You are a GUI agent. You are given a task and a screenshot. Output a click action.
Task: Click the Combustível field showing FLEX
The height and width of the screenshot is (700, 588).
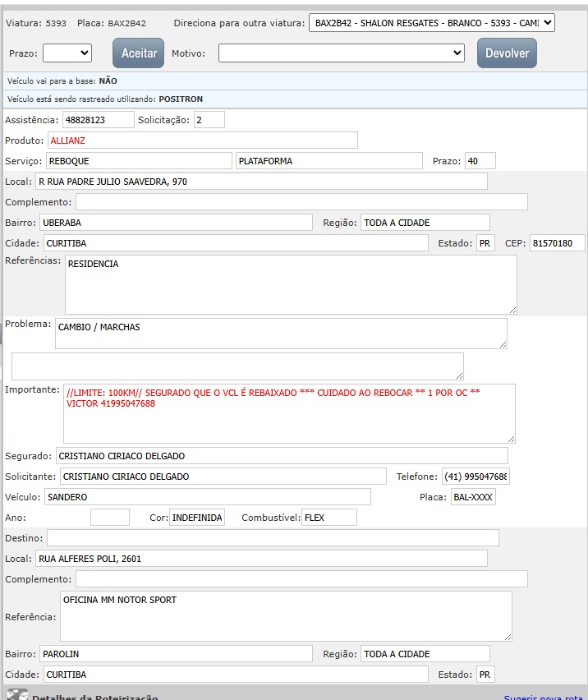pos(328,518)
